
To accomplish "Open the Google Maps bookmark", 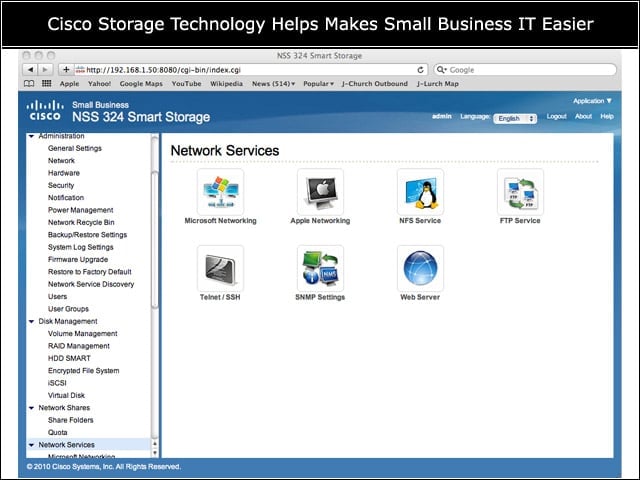I will point(141,84).
